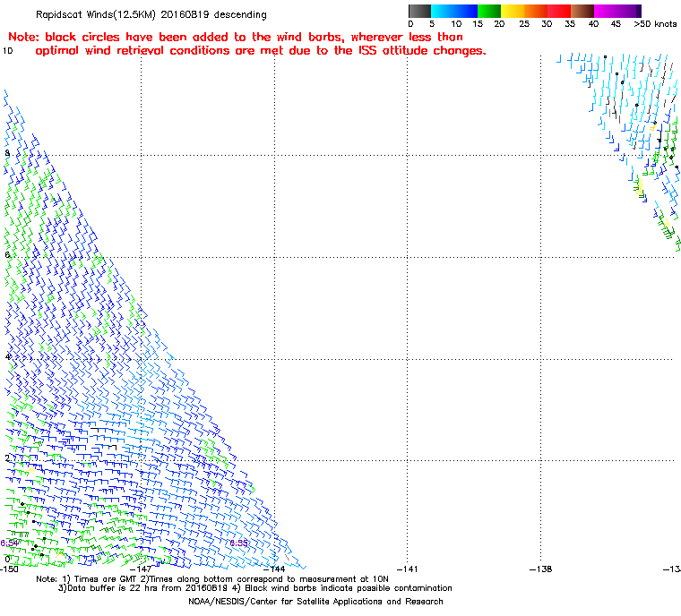The height and width of the screenshot is (616, 681).
Task: Click the latitude label '2' on left axis
Action: coord(7,458)
